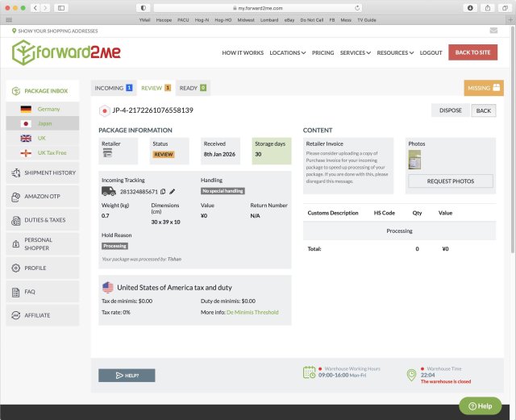Image resolution: width=516 pixels, height=420 pixels.
Task: Copy the incoming tracking number
Action: 163,191
